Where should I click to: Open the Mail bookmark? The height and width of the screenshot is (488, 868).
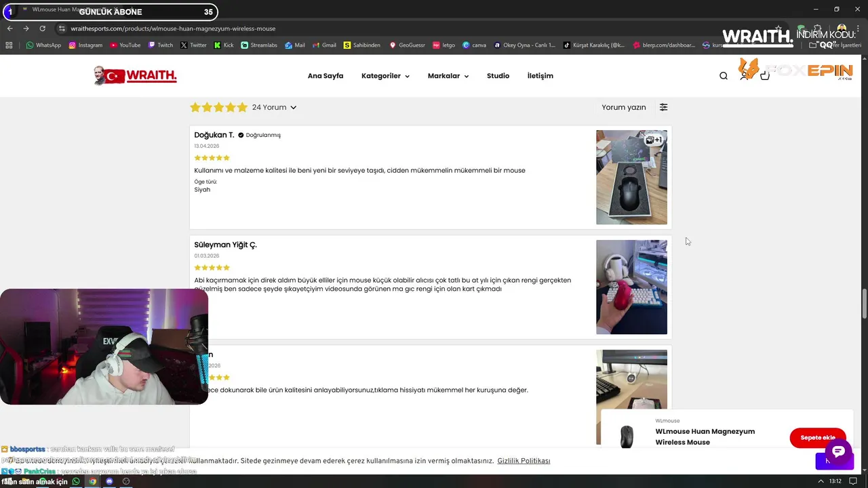click(295, 45)
